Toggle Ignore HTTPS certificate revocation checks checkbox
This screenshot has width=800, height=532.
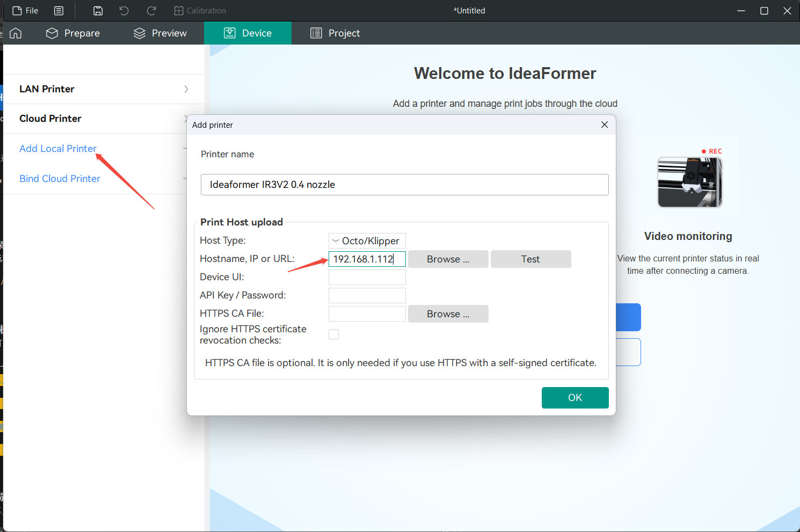(334, 334)
